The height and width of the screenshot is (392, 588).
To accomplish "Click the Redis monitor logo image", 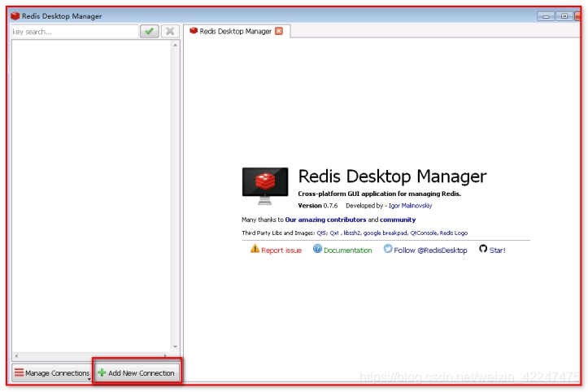I will [265, 186].
